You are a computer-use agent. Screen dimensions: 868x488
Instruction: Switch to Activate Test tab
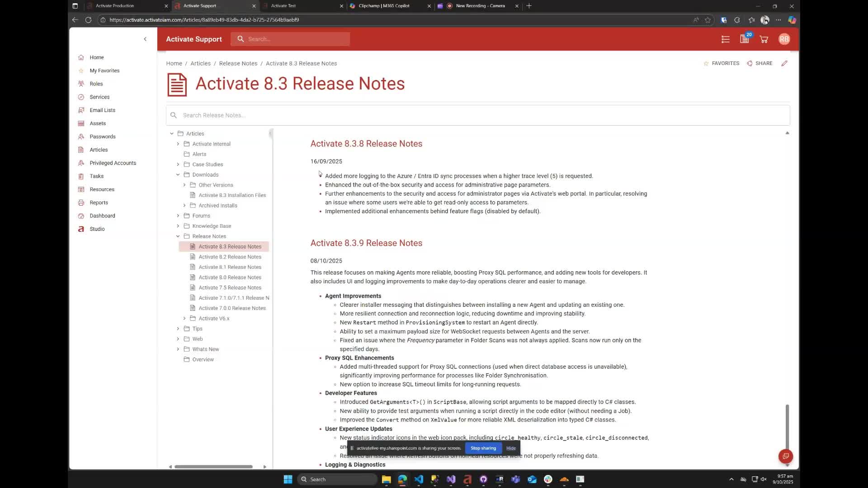304,6
